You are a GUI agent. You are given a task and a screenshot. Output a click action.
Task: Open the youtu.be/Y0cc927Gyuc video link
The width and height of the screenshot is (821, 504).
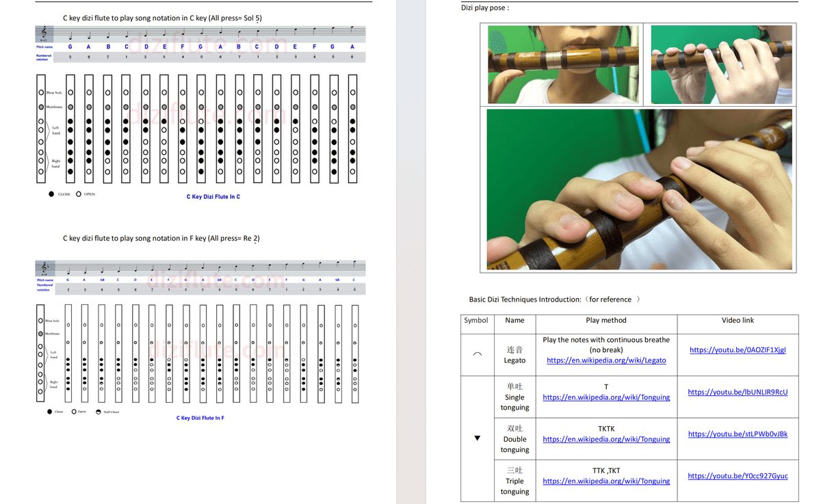(738, 476)
